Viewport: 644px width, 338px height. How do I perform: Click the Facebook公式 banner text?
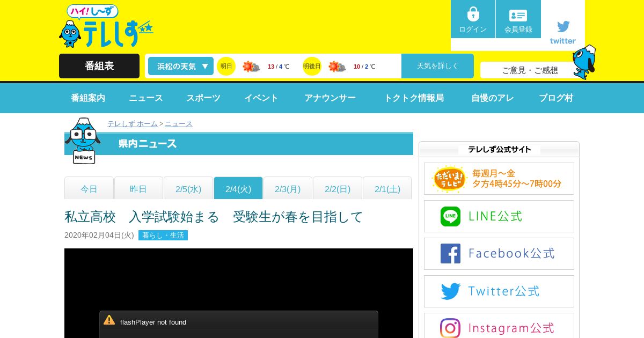click(x=511, y=254)
